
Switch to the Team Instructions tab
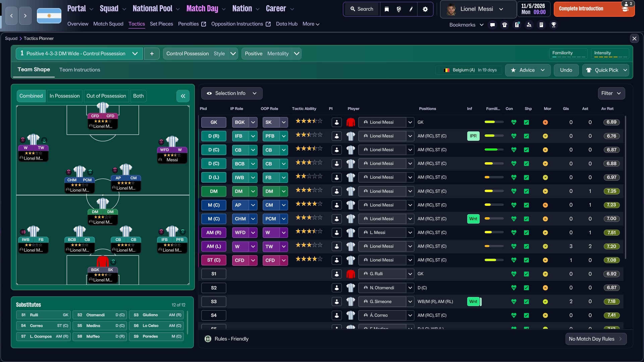(x=79, y=70)
